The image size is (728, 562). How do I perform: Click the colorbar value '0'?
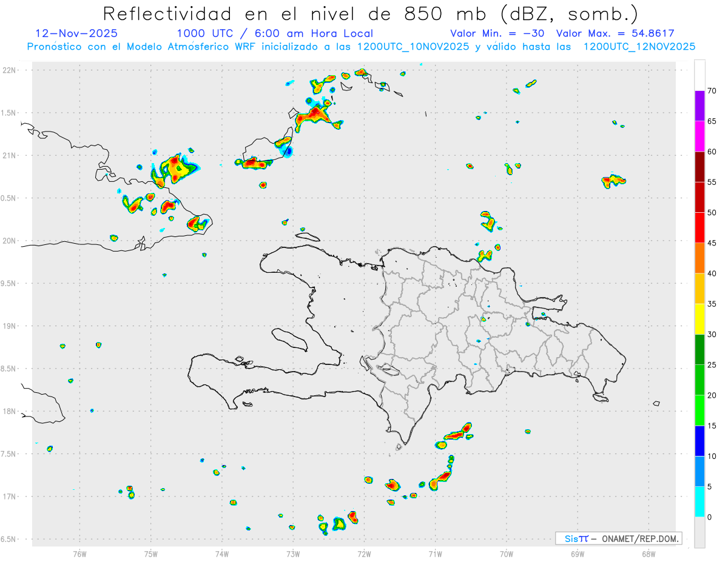click(710, 517)
